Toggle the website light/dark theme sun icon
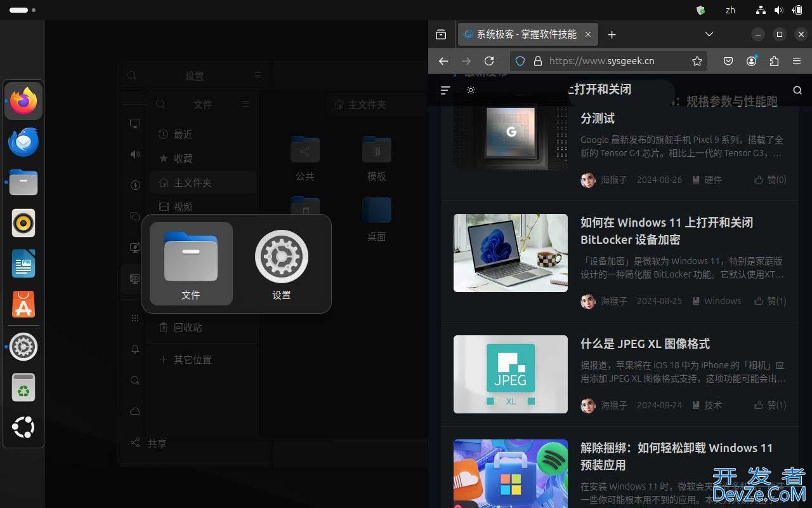812x508 pixels. pos(471,90)
